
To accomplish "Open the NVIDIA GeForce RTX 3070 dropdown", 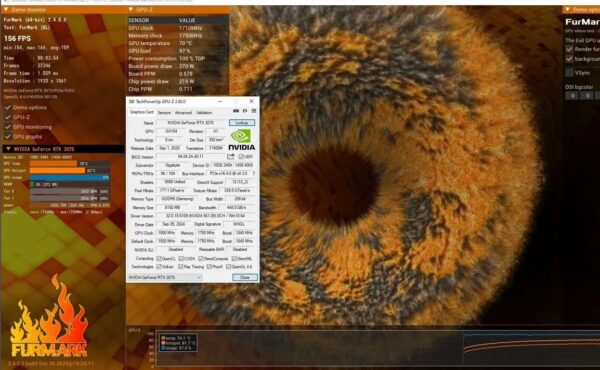I will pyautogui.click(x=165, y=277).
